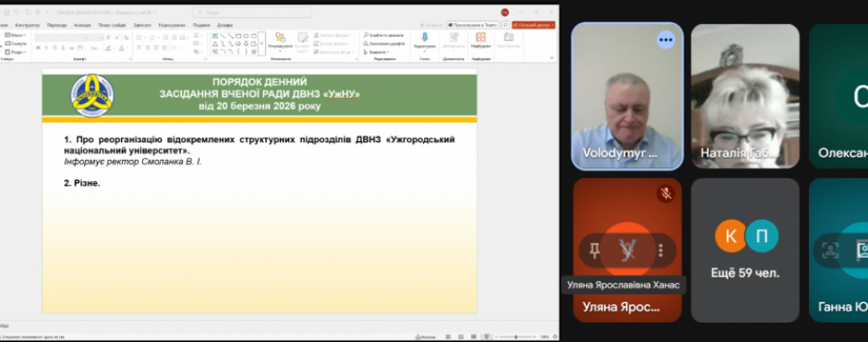Click the Скинути slide button
Screen dimensions: 868x342
pyautogui.click(x=16, y=43)
